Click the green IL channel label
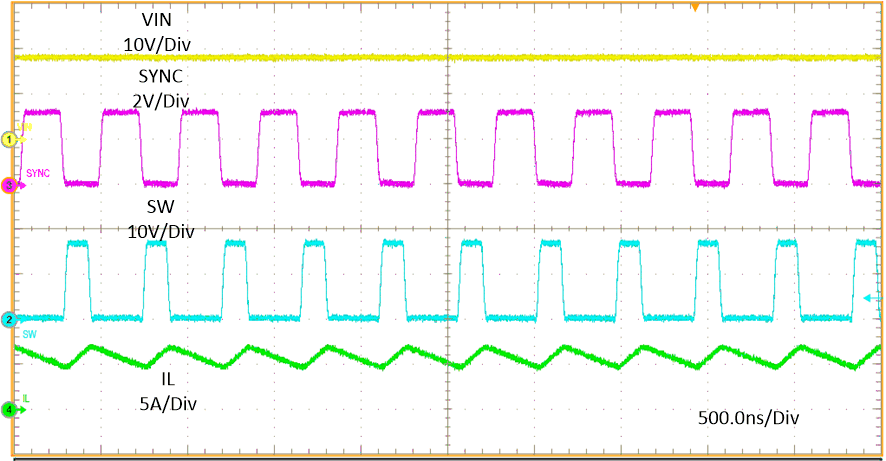The height and width of the screenshot is (461, 886). coord(26,399)
